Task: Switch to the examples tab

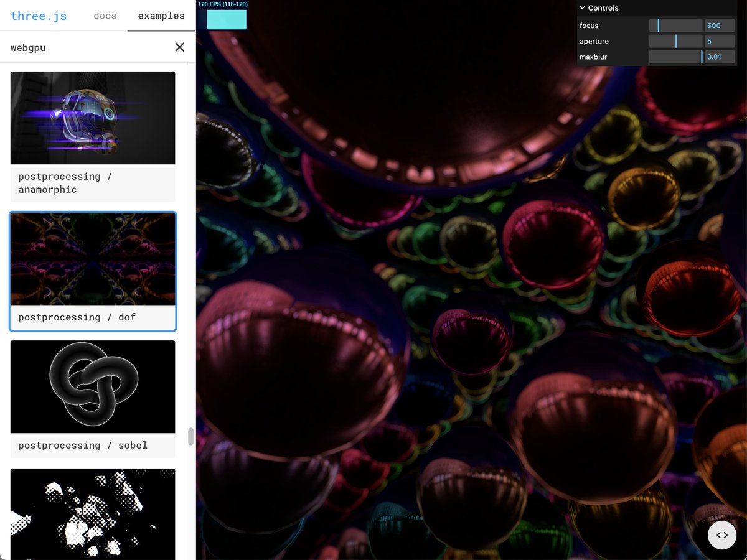Action: coord(161,16)
